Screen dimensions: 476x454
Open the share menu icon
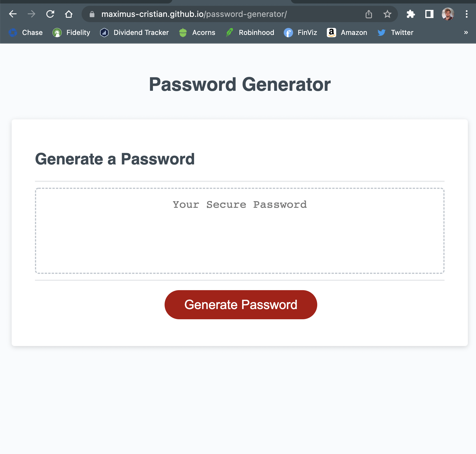click(369, 14)
